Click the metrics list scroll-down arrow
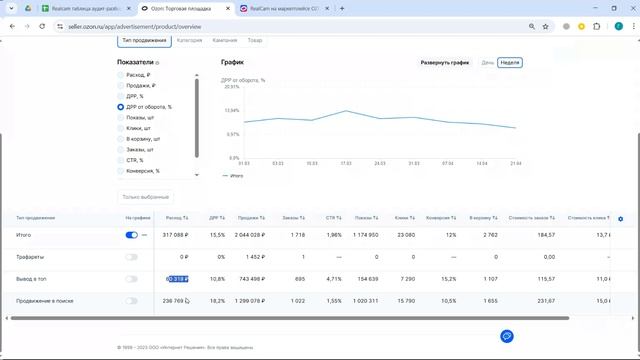This screenshot has height=360, width=640. click(x=197, y=175)
